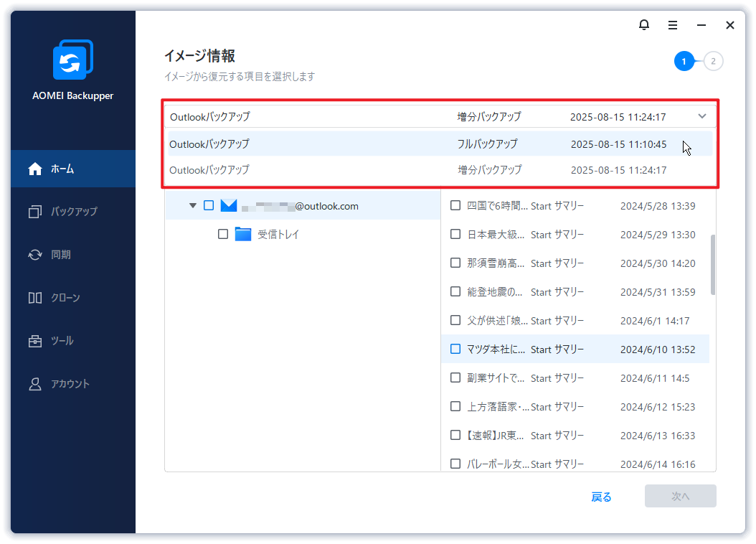Check the 受信トレイ folder checkbox

tap(223, 234)
